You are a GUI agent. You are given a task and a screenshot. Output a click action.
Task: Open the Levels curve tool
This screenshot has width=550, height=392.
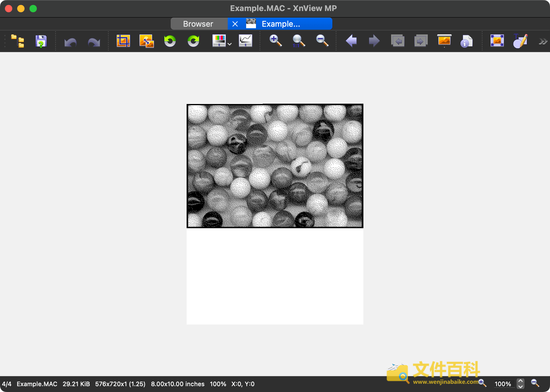[x=246, y=41]
